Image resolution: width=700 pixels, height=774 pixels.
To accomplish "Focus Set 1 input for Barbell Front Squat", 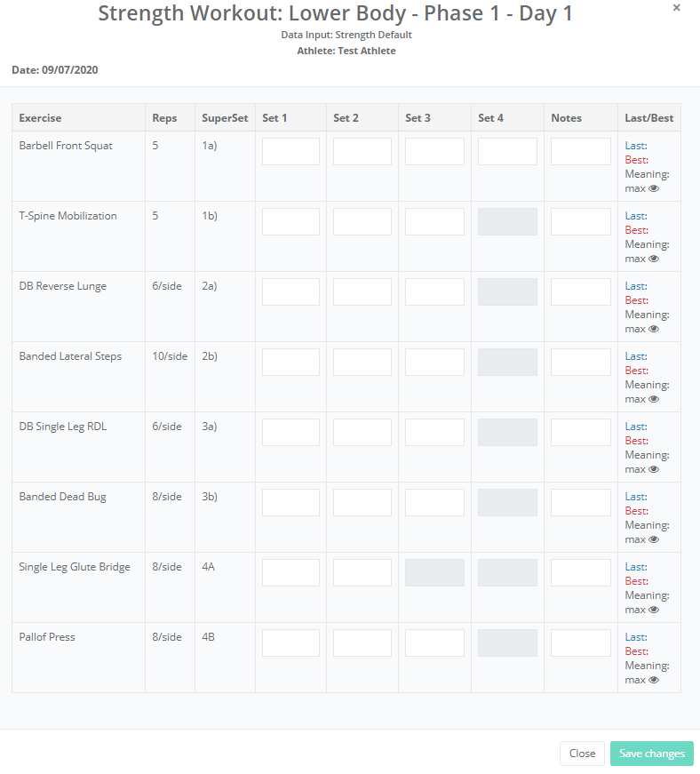I will pyautogui.click(x=290, y=152).
